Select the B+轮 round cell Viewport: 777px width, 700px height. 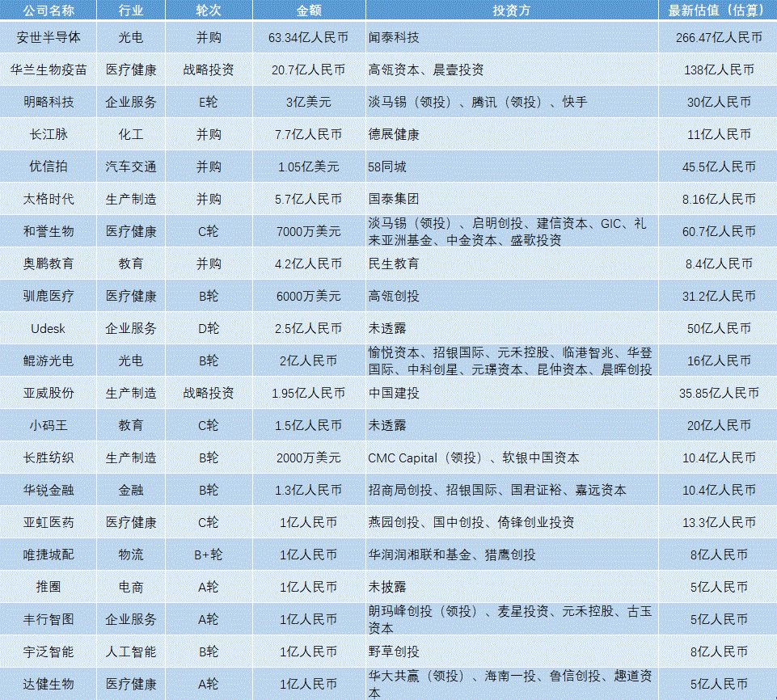[x=209, y=555]
